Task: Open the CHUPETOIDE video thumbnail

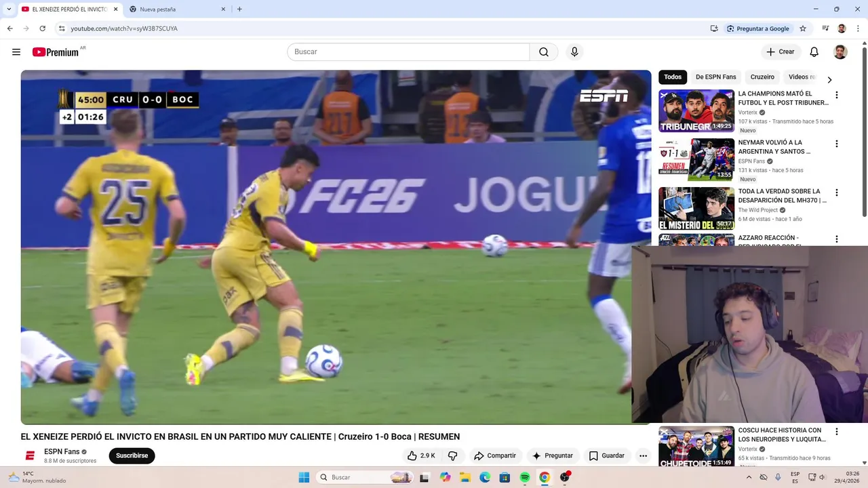Action: (696, 446)
